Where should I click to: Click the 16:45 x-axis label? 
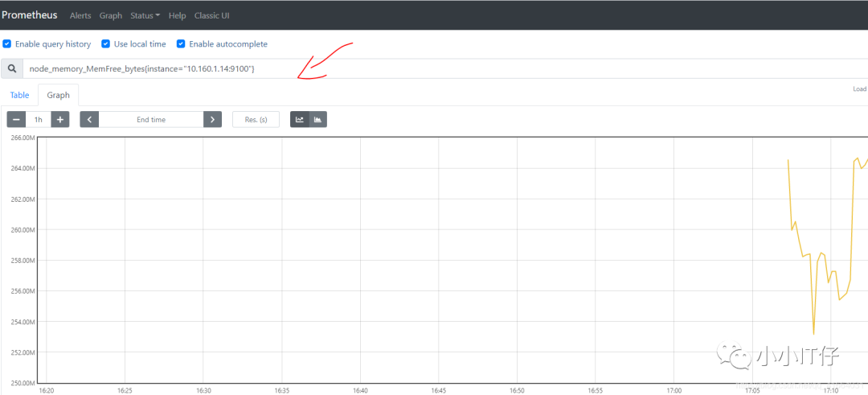tap(439, 390)
